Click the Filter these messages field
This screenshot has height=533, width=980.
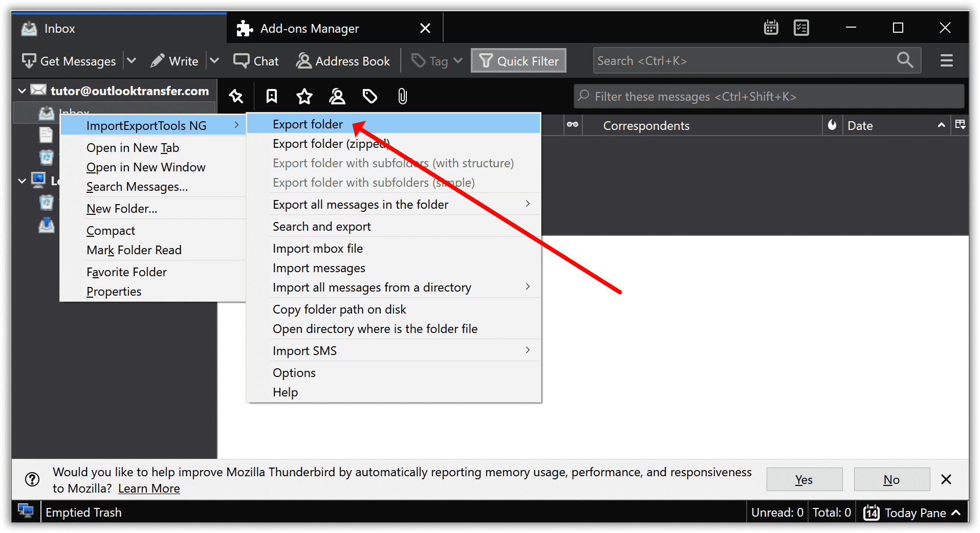769,96
